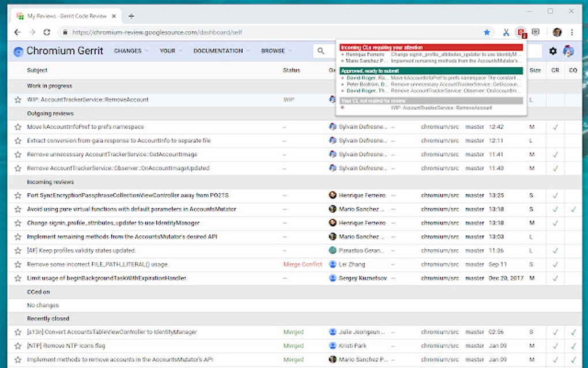Click the blue bookmark star in address bar

click(487, 33)
